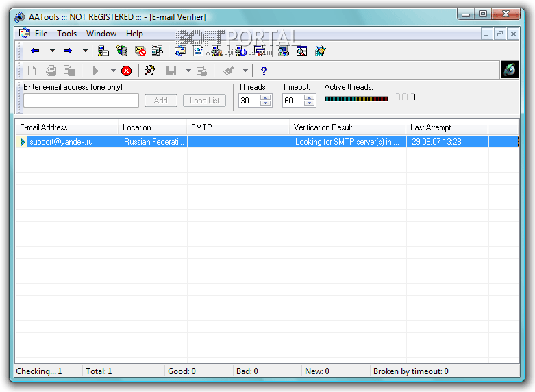Open the Forward history dropdown arrow
The height and width of the screenshot is (392, 535).
(85, 51)
